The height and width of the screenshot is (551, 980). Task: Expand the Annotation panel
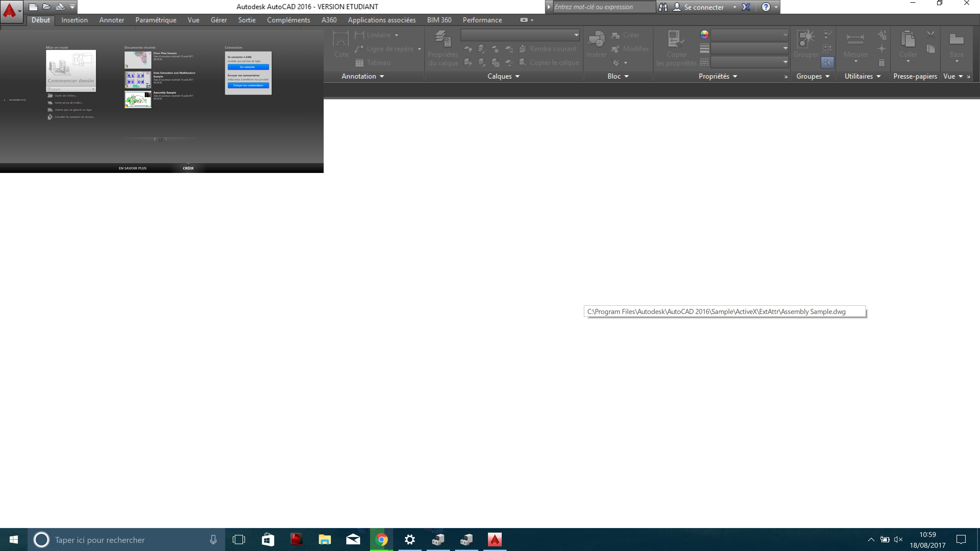[363, 77]
